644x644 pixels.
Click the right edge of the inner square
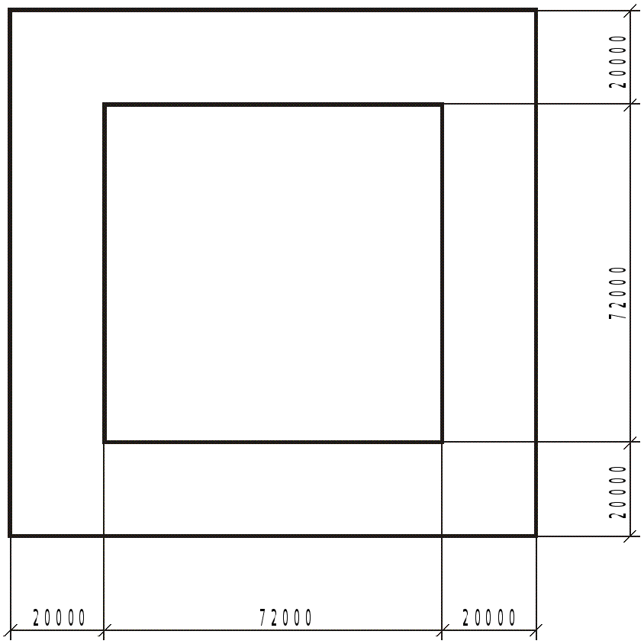pyautogui.click(x=442, y=273)
